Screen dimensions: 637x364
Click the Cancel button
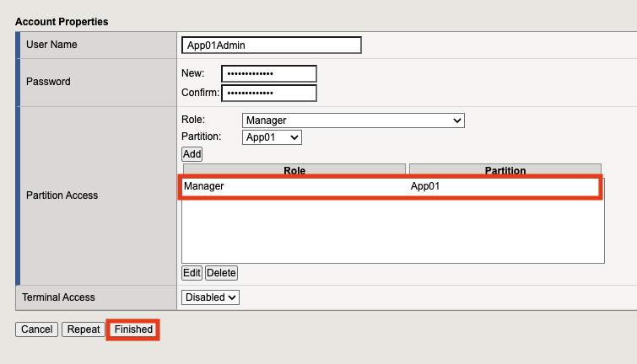[x=36, y=329]
